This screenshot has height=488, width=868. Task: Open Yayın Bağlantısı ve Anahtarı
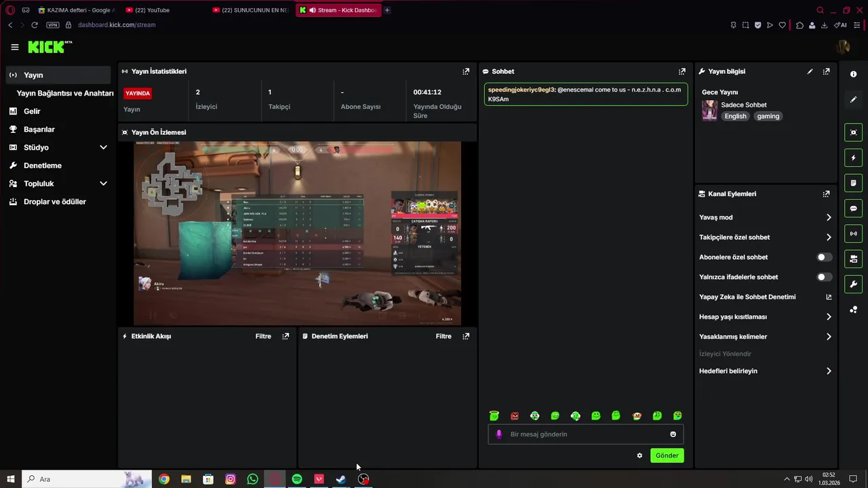tap(65, 94)
